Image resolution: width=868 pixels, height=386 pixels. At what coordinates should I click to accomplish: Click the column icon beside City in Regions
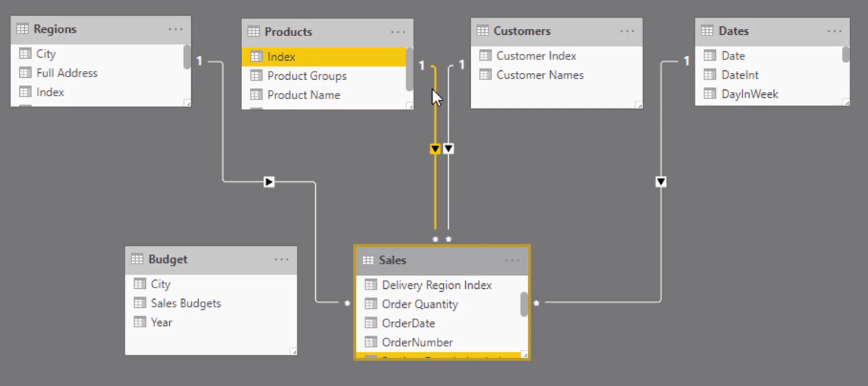click(x=25, y=54)
